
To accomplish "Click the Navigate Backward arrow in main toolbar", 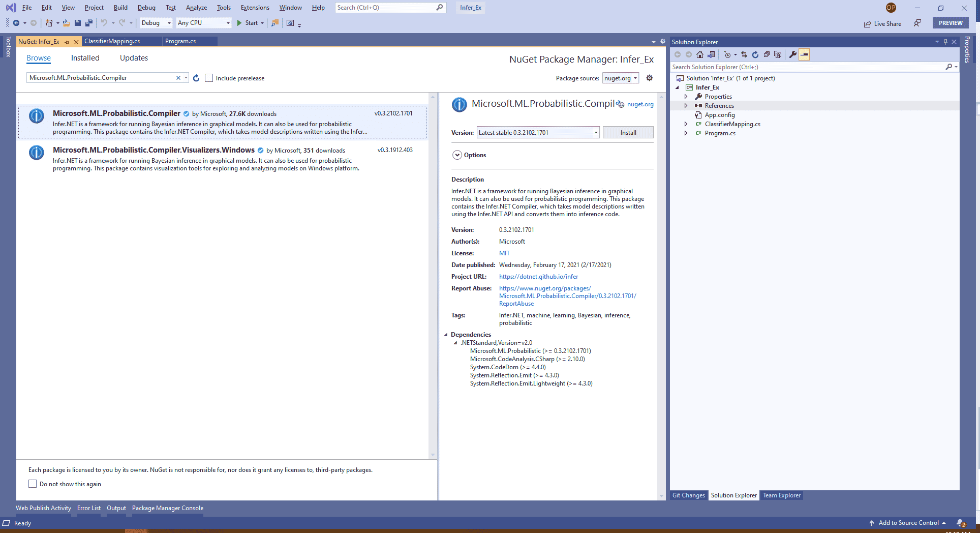I will click(x=16, y=23).
